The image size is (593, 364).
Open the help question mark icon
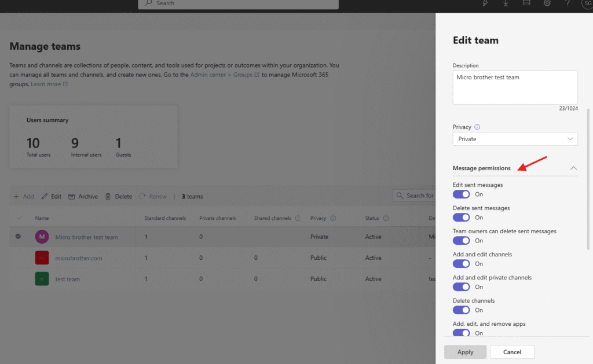point(567,3)
